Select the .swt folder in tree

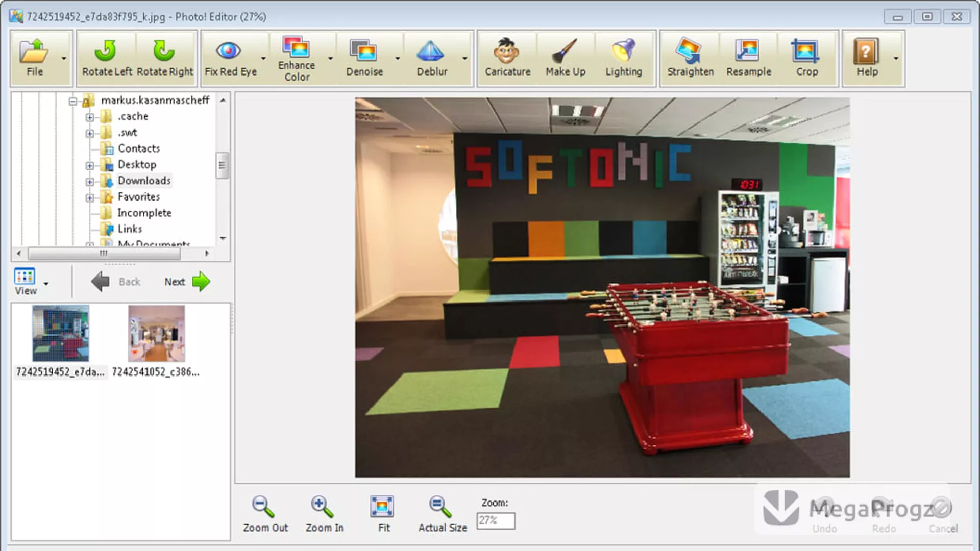click(128, 133)
